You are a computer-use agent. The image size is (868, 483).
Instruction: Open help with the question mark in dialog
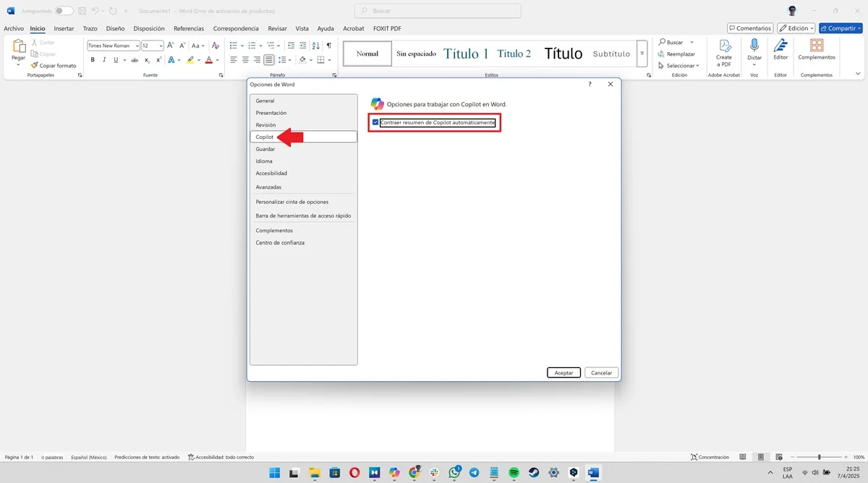[590, 85]
